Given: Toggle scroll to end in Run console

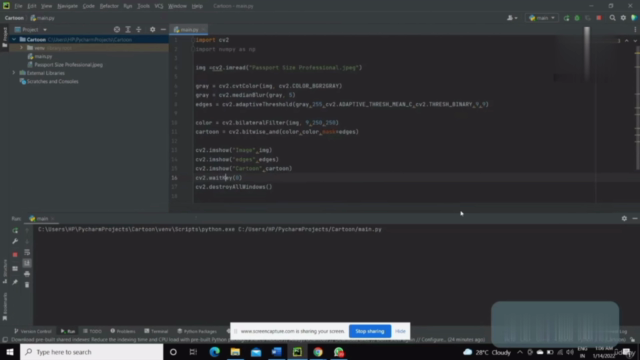Looking at the screenshot, I should click(x=27, y=263).
